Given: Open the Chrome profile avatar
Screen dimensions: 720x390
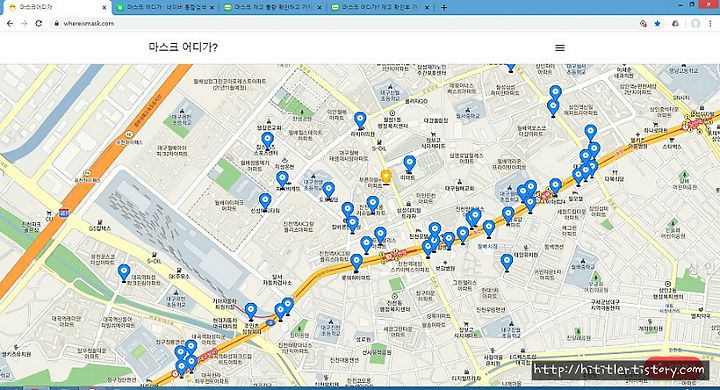Looking at the screenshot, I should [696, 23].
